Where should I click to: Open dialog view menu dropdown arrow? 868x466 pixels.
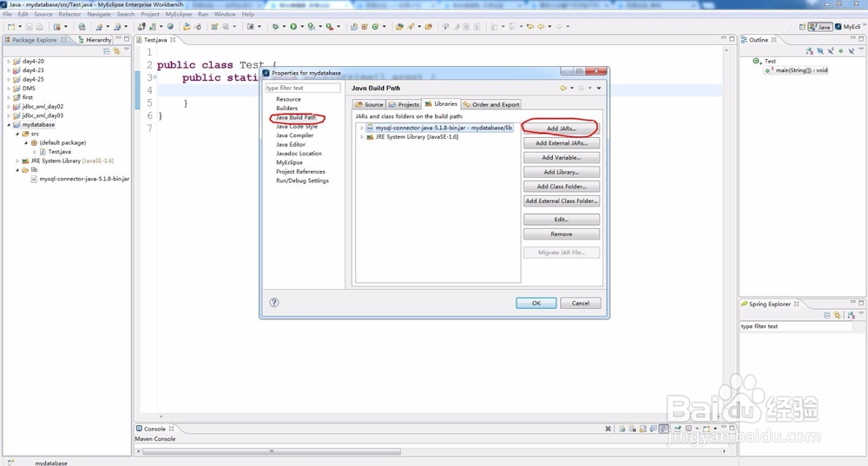599,88
